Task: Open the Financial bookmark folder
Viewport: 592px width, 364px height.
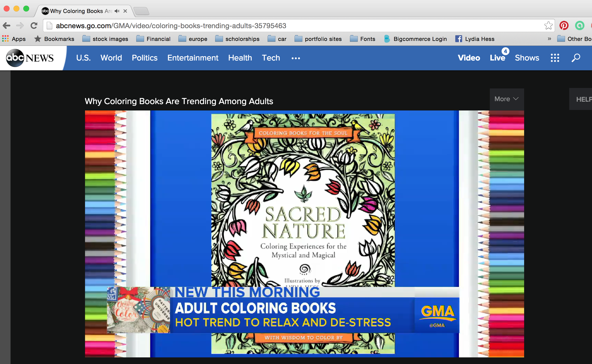Action: pos(153,39)
